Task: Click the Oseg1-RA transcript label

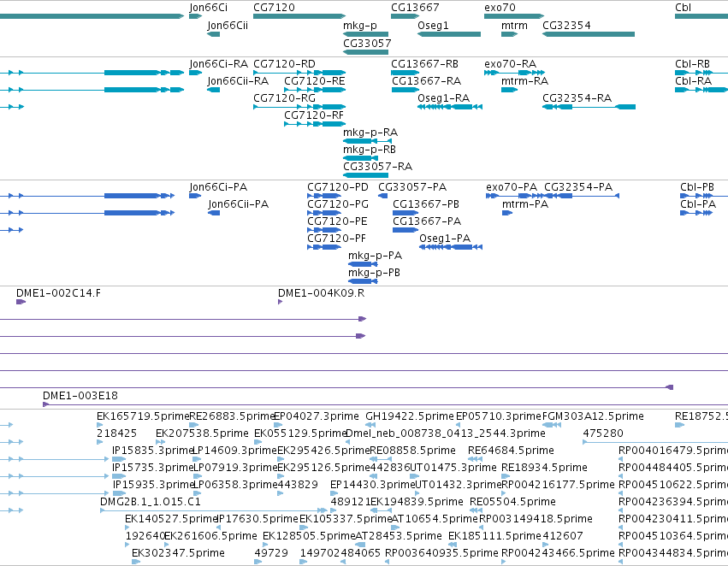Action: point(443,98)
